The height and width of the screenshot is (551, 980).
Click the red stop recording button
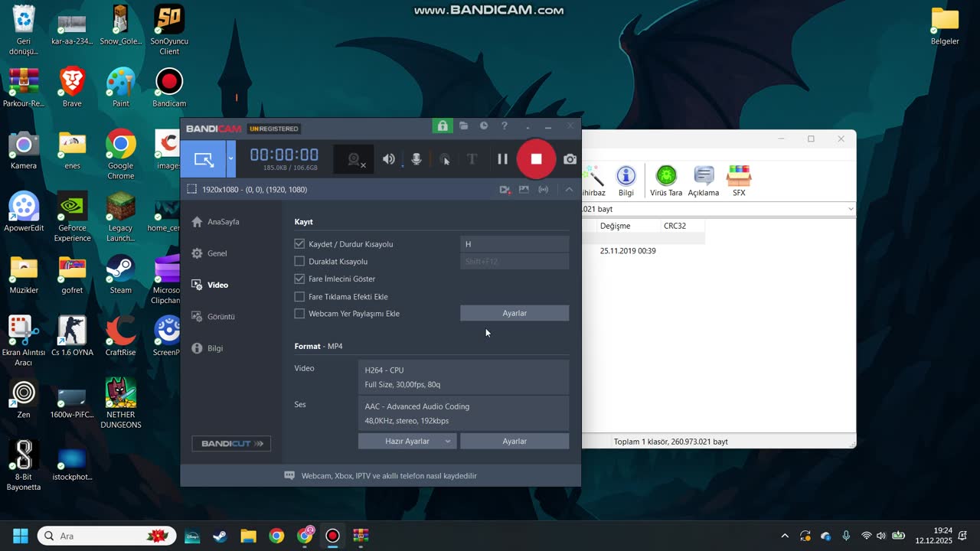click(536, 159)
